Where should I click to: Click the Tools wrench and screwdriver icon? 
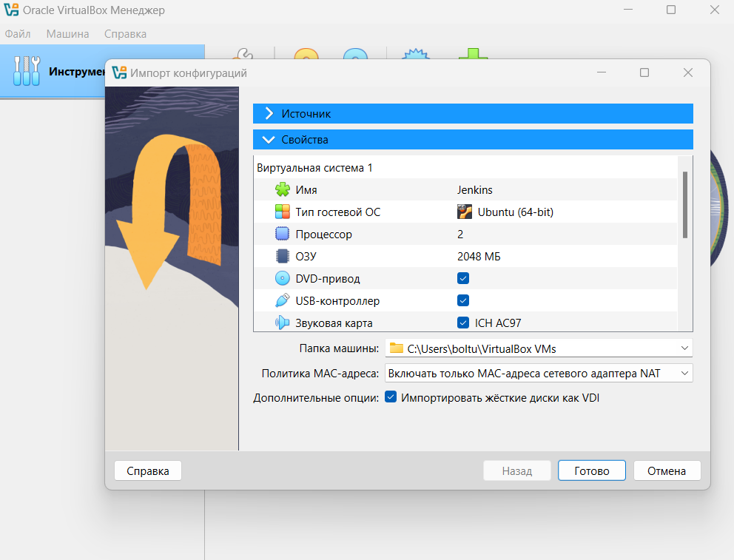point(27,70)
